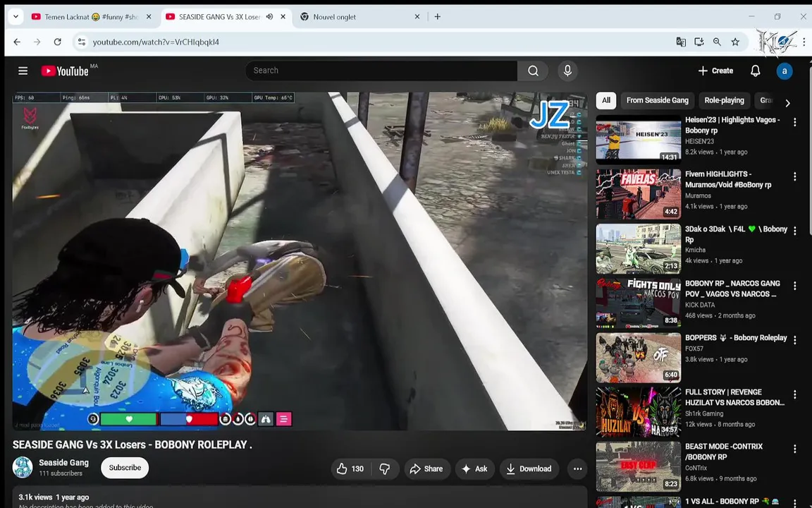
Task: View site information icon in address bar
Action: pos(82,42)
